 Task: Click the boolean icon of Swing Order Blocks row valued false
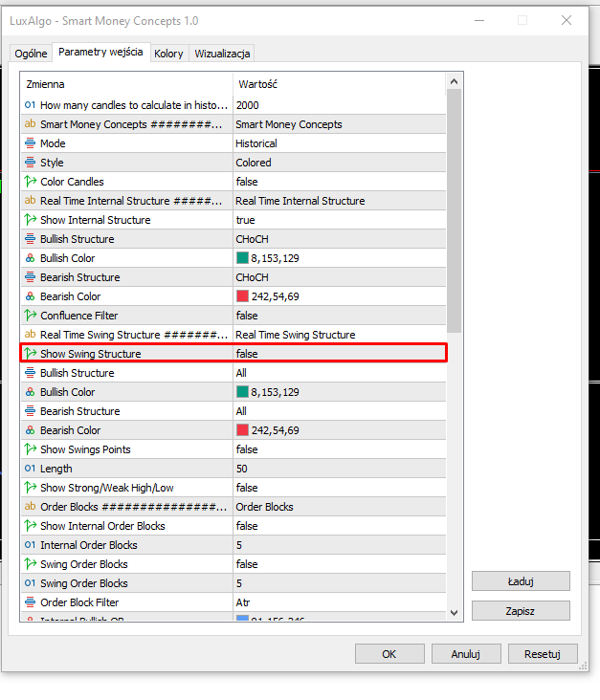click(x=30, y=564)
